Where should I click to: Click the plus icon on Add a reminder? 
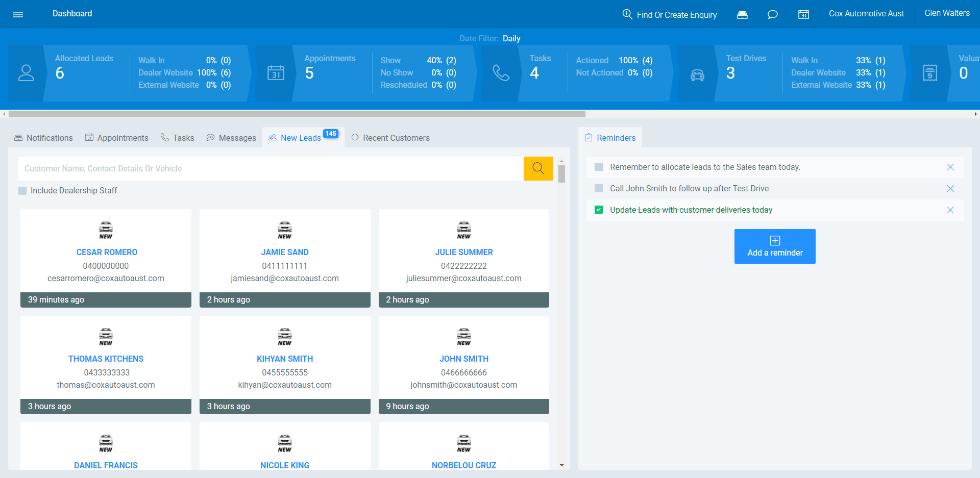click(x=775, y=241)
